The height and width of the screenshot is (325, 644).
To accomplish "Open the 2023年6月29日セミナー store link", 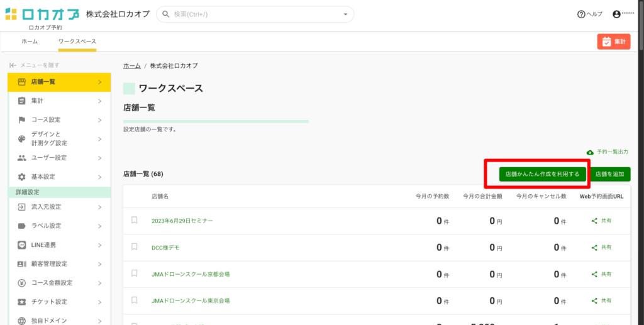I will click(182, 221).
